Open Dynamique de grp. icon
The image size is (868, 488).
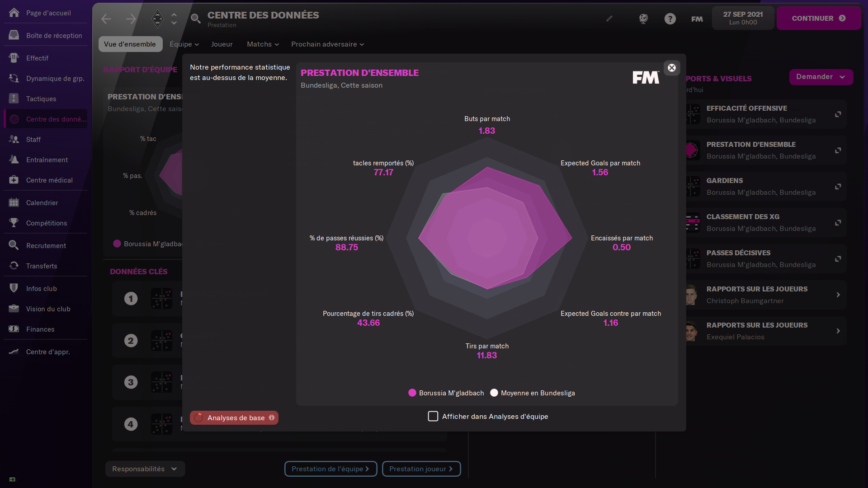pyautogui.click(x=14, y=78)
